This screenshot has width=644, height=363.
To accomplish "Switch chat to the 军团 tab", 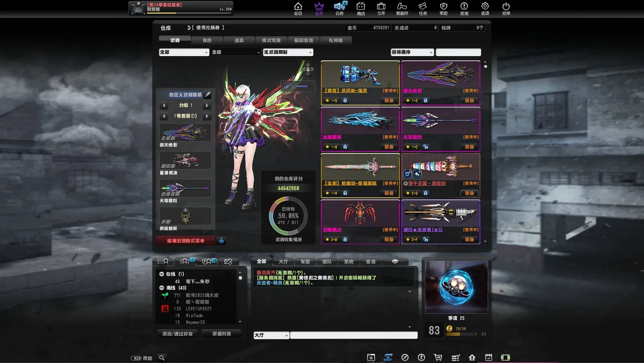I will [305, 262].
